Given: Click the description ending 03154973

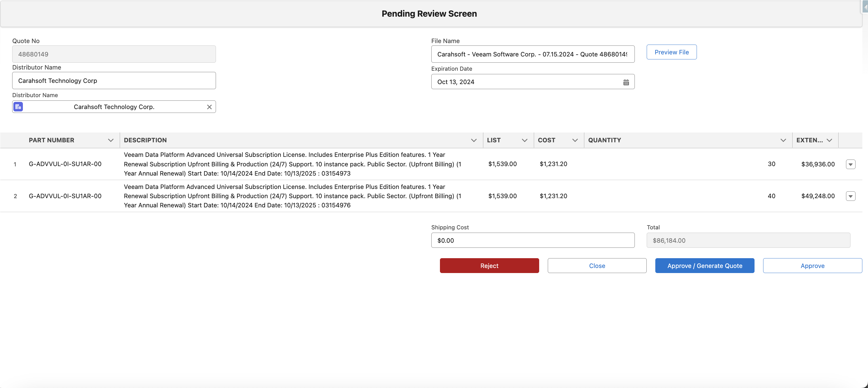Looking at the screenshot, I should pos(293,164).
